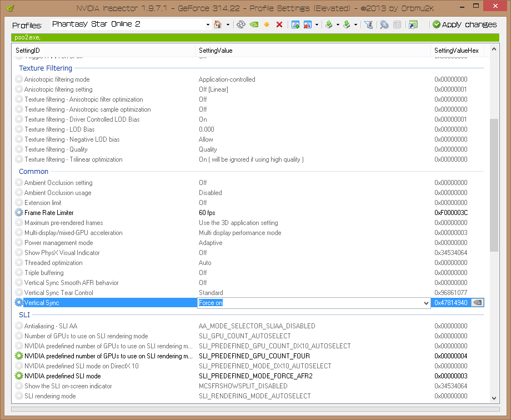The width and height of the screenshot is (511, 420).
Task: Open the Profiles combo box dropdown arrow
Action: point(208,25)
